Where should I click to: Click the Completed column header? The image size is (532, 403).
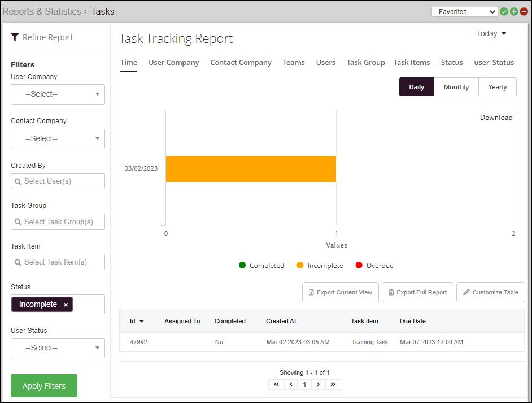pyautogui.click(x=230, y=321)
